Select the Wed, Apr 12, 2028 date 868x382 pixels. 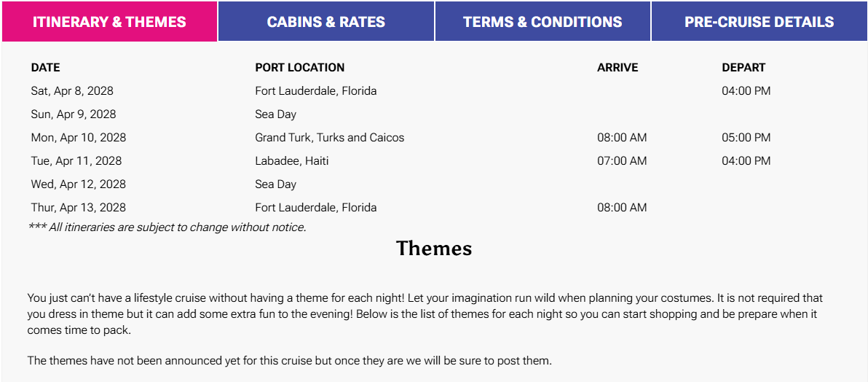[78, 184]
